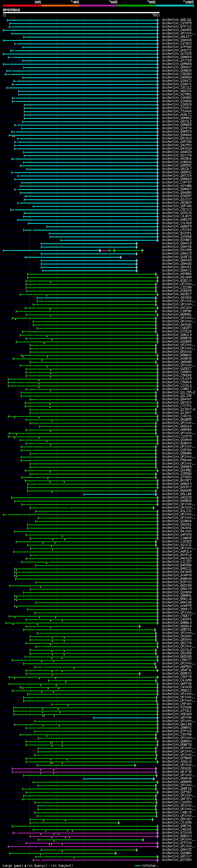Select subject UniRef100_Q84RZ8
Viewport: 197px width, 868px height.
click(x=177, y=152)
